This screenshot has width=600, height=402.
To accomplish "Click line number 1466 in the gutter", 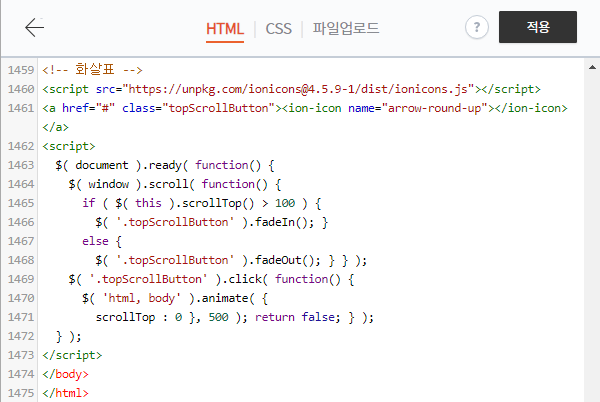I will point(21,222).
